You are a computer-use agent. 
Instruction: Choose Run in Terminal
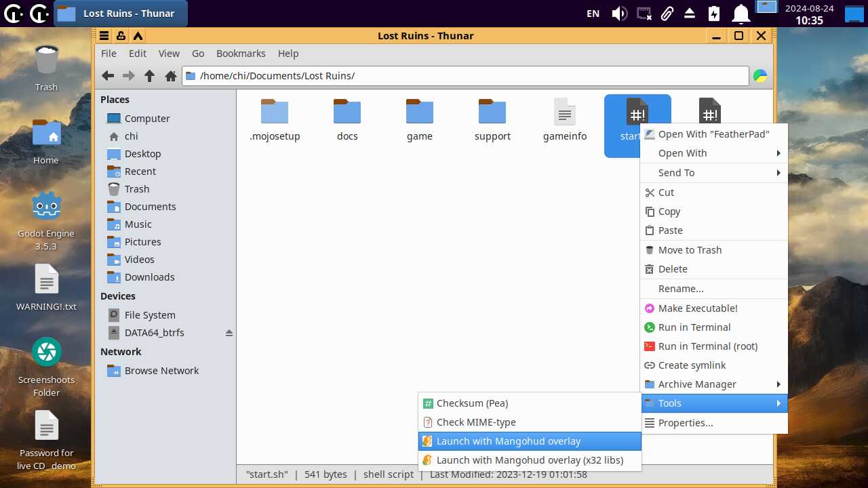714,327
